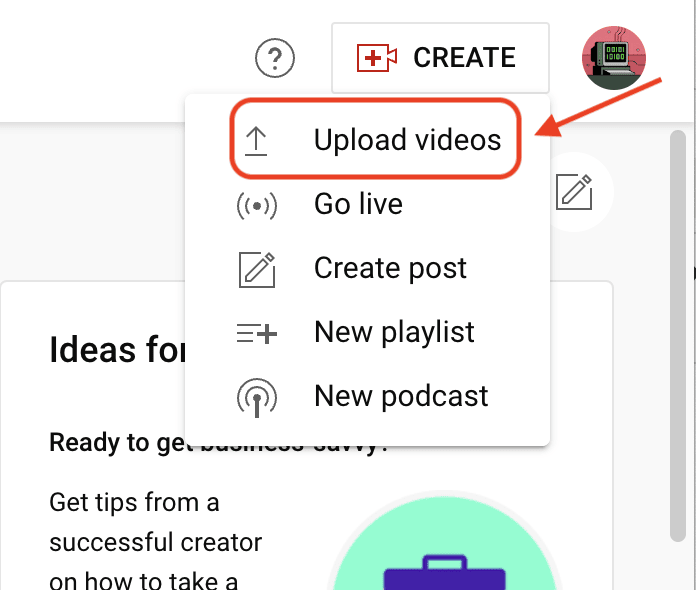Screen dimensions: 696x590
Task: Choose Go live in the Create menu
Action: pos(368,205)
